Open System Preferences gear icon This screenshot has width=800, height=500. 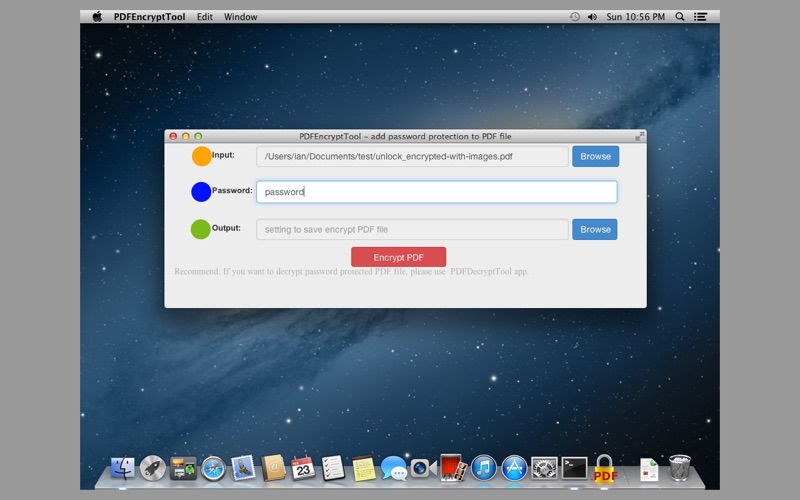click(544, 468)
